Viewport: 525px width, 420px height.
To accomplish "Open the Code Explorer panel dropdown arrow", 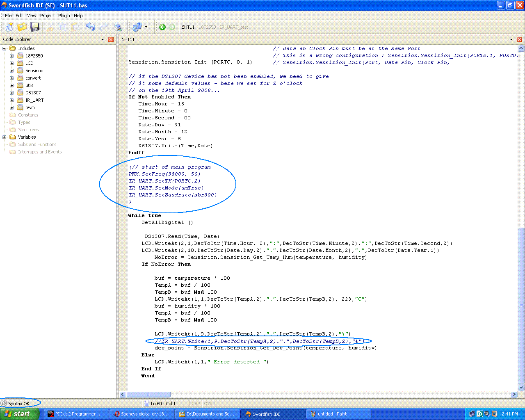I will 103,39.
